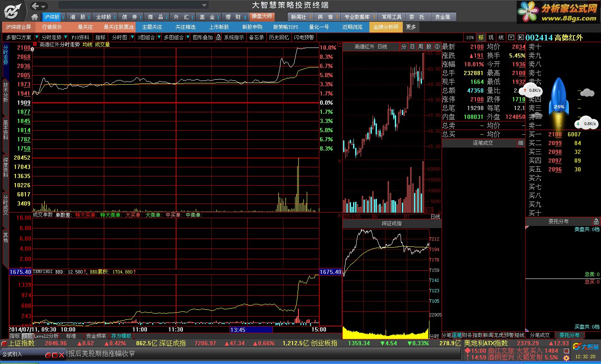Switch to the 主题关注 tab

click(152, 27)
